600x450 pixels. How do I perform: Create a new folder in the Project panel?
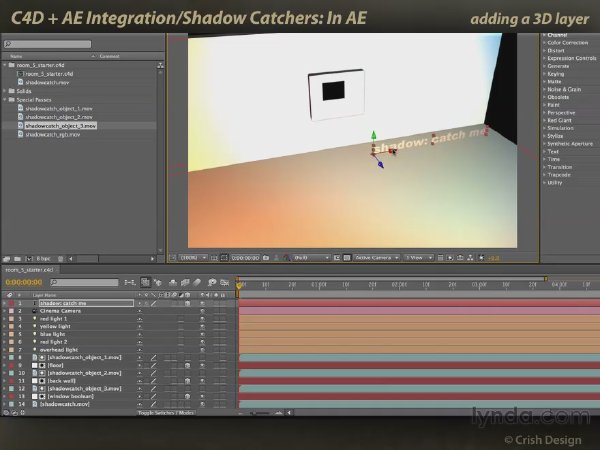pyautogui.click(x=17, y=259)
